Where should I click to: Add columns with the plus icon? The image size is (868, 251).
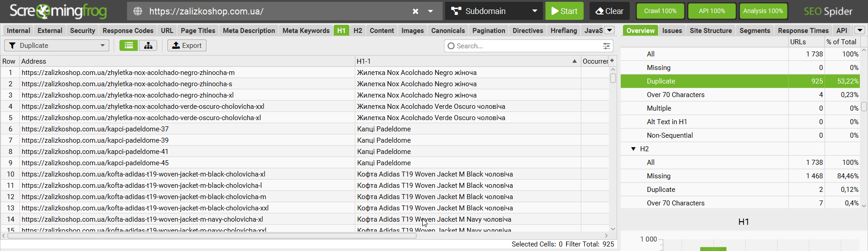tap(612, 61)
